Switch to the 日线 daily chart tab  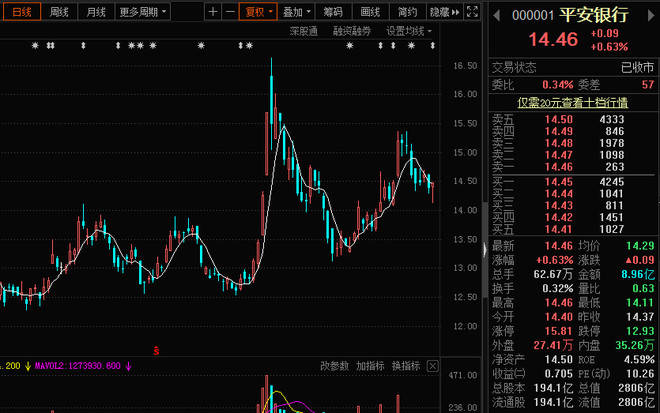[22, 12]
